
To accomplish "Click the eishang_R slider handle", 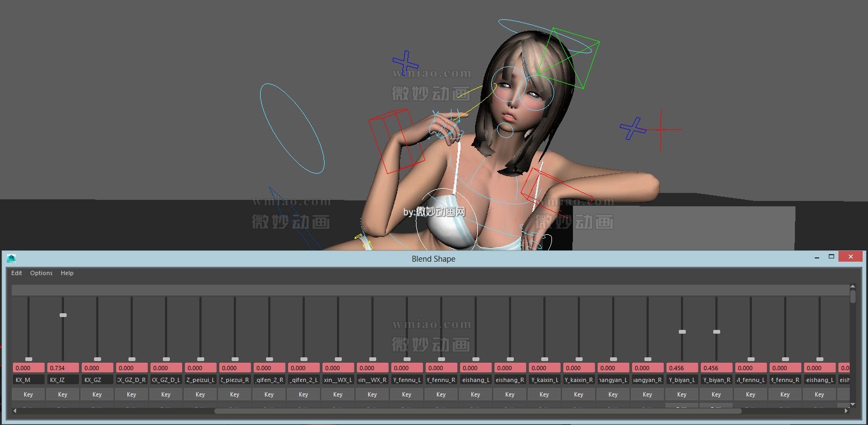I will [510, 359].
